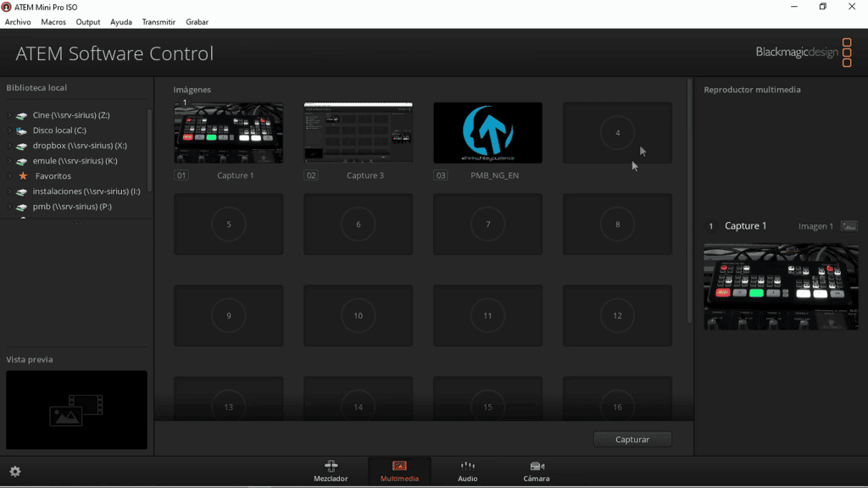
Task: Click the instalaciones network drive icon
Action: pyautogui.click(x=21, y=191)
